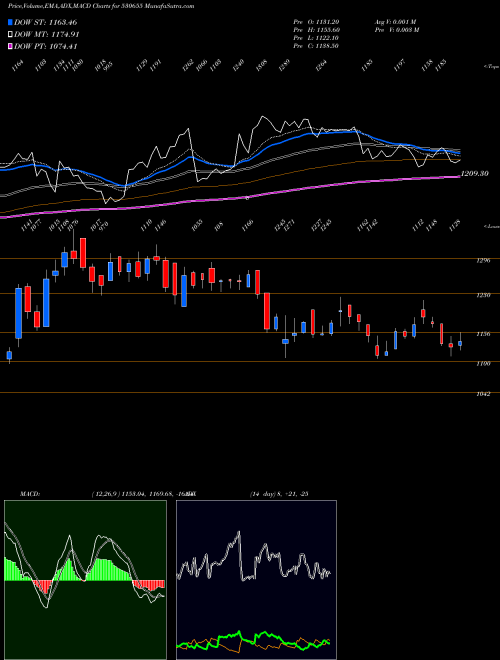The image size is (500, 660).
Task: Select the 'Pre L: 1122.10' value
Action: coord(316,38)
